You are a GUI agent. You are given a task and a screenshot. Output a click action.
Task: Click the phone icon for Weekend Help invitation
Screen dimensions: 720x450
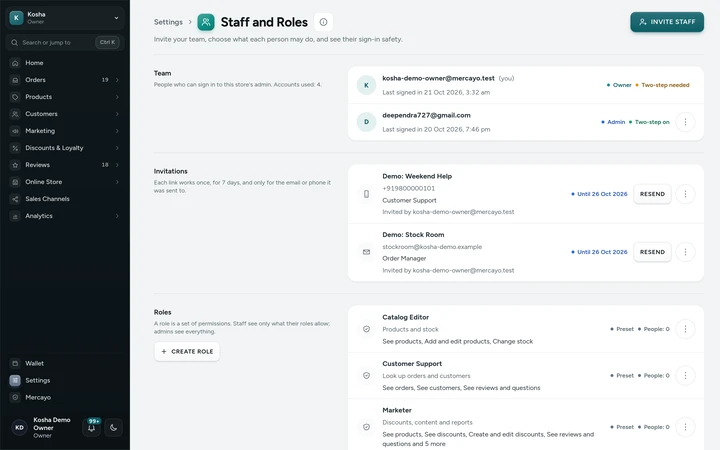coord(366,194)
